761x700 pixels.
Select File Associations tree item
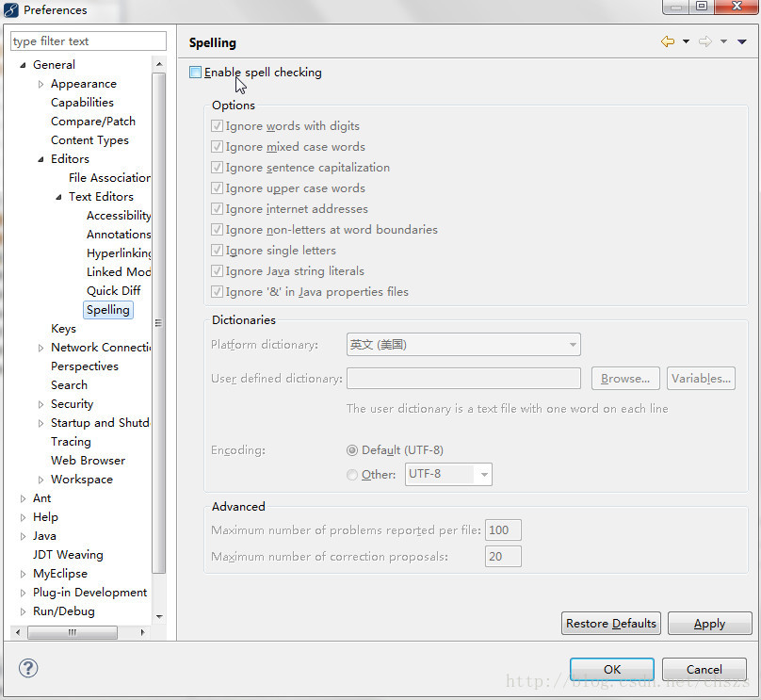pyautogui.click(x=109, y=178)
